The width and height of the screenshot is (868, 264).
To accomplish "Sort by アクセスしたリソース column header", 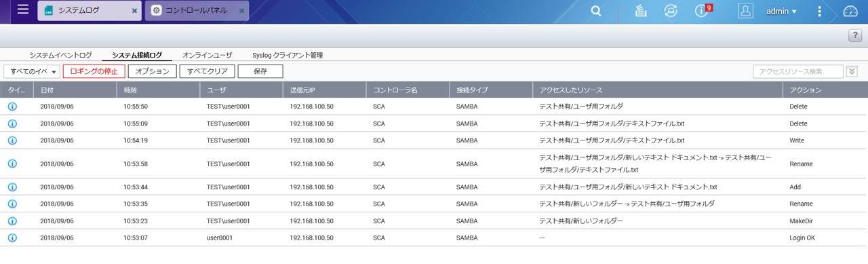I will 658,90.
